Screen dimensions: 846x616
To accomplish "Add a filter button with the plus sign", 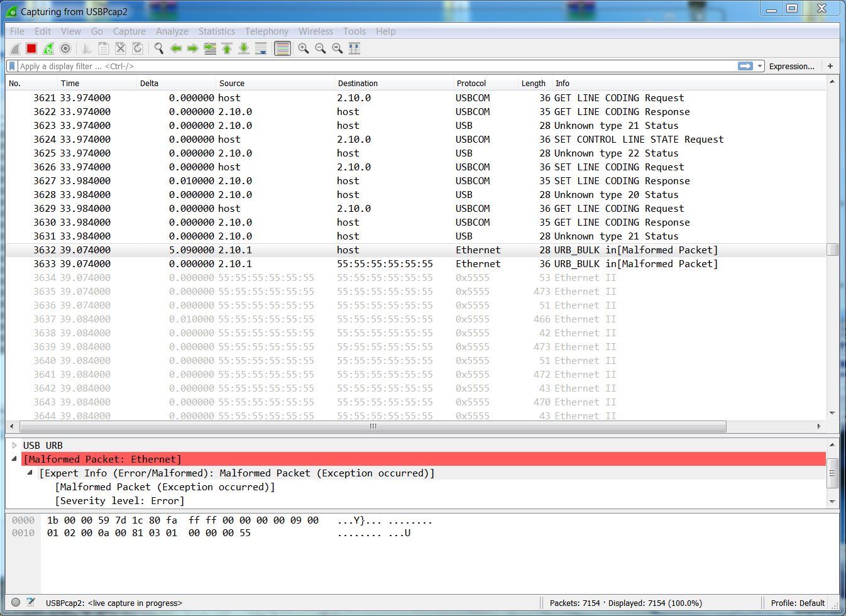I will pos(830,65).
